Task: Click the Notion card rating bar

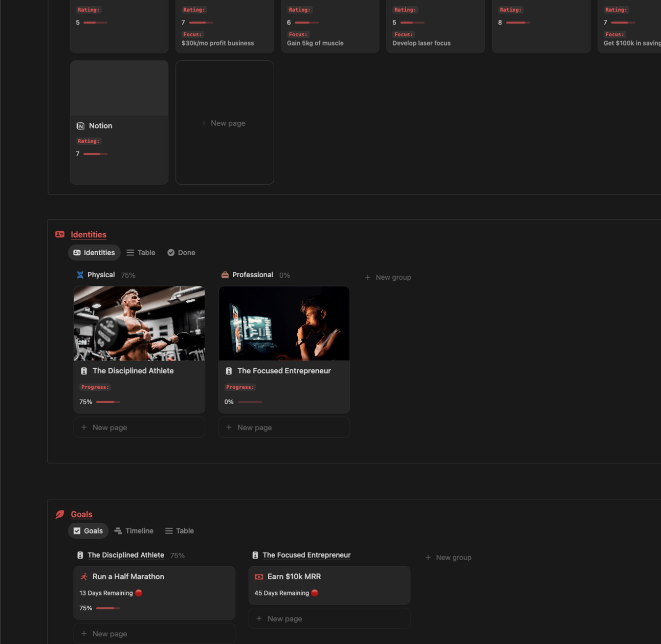Action: click(95, 154)
